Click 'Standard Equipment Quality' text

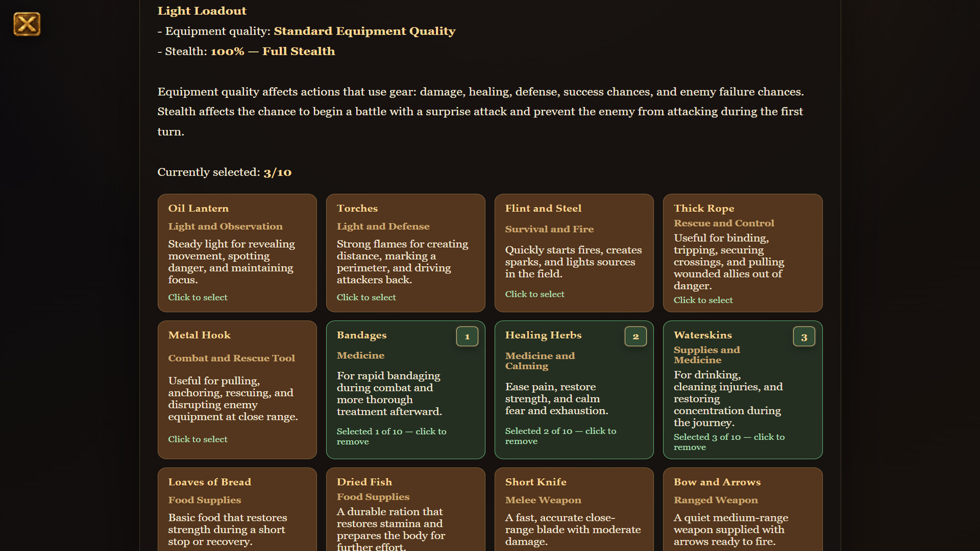tap(364, 31)
